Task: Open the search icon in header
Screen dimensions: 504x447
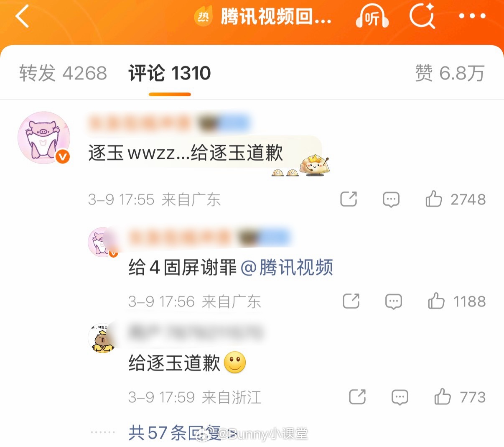Action: tap(422, 17)
